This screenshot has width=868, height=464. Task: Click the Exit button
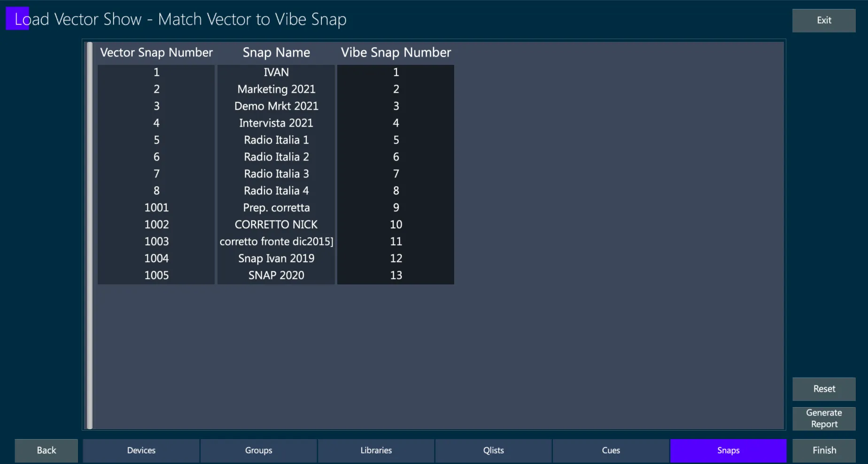(x=824, y=21)
